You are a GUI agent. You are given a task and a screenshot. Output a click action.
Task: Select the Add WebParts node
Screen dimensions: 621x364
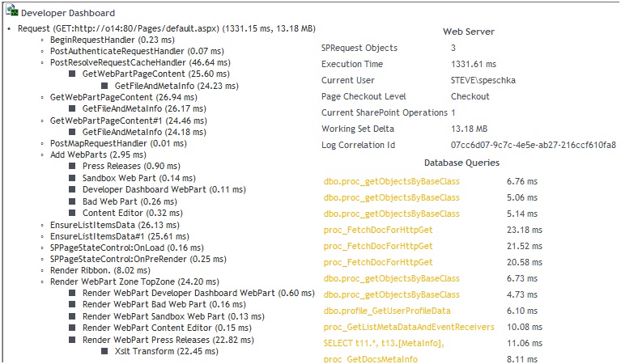tap(98, 154)
